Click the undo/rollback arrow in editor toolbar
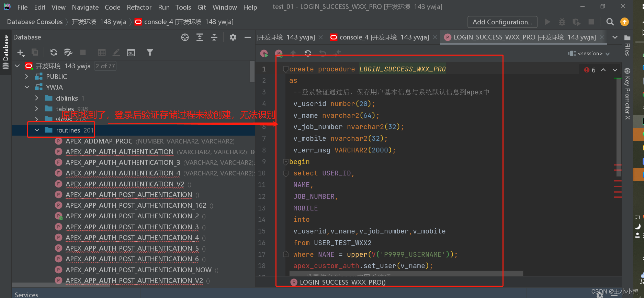Screen dimensions: 644x298 pyautogui.click(x=323, y=53)
